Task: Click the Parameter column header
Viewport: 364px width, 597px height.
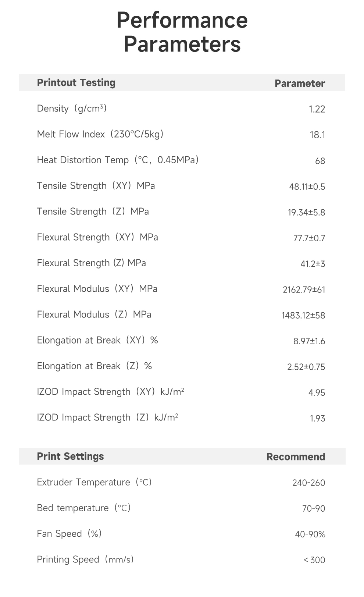Action: click(300, 83)
